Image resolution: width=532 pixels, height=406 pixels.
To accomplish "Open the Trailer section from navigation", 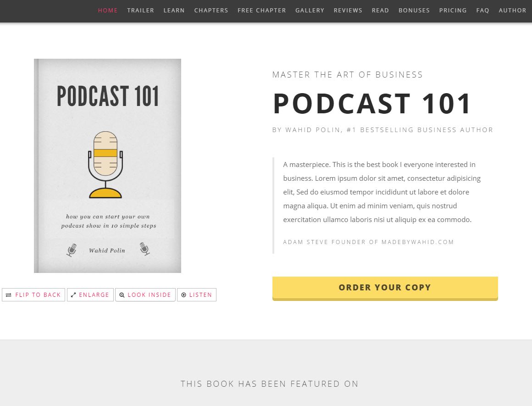I will [x=140, y=10].
